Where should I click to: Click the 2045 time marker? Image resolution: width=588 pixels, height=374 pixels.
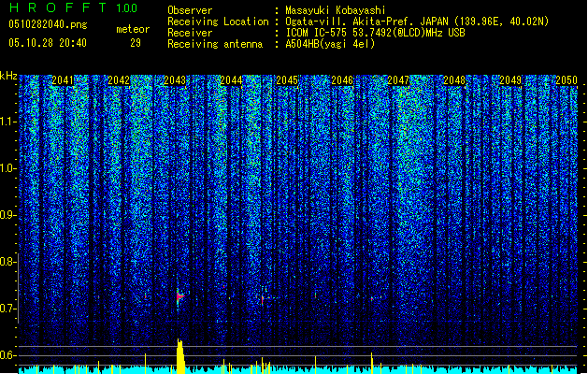coord(287,80)
